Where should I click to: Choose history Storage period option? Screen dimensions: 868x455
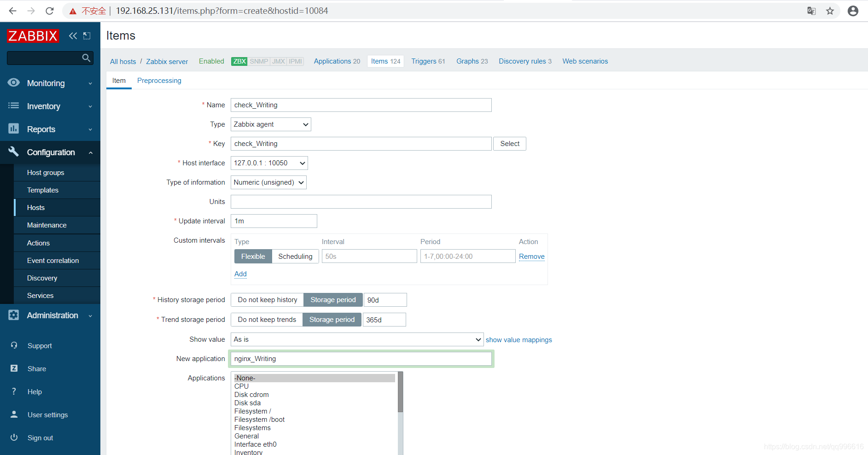pos(333,300)
